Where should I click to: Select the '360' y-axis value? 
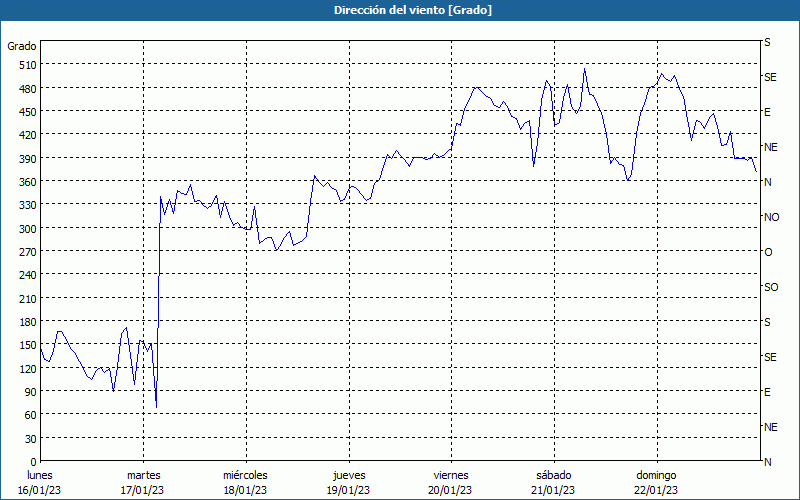(28, 182)
